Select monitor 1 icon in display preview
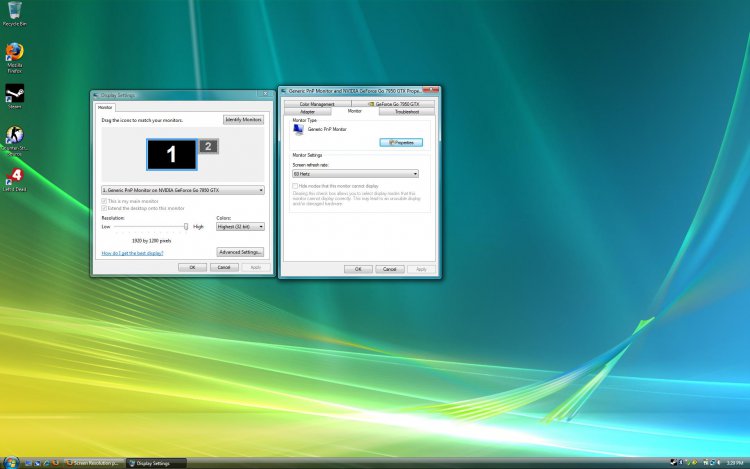This screenshot has height=469, width=750. 171,154
